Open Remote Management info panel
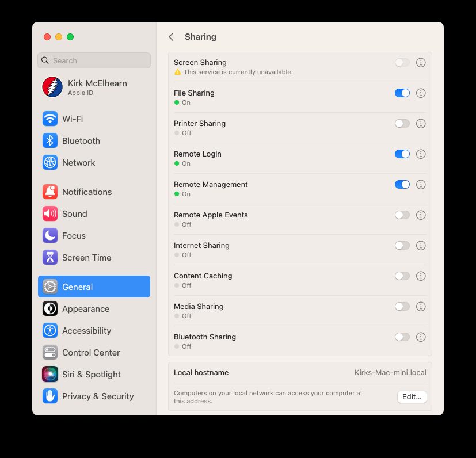Image resolution: width=476 pixels, height=458 pixels. pos(421,184)
